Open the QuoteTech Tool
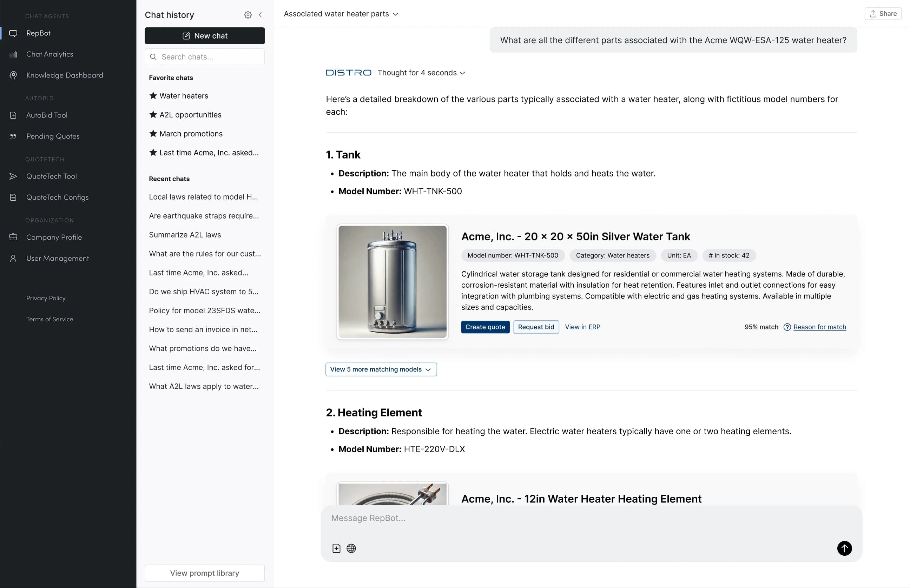This screenshot has height=588, width=910. pyautogui.click(x=52, y=176)
